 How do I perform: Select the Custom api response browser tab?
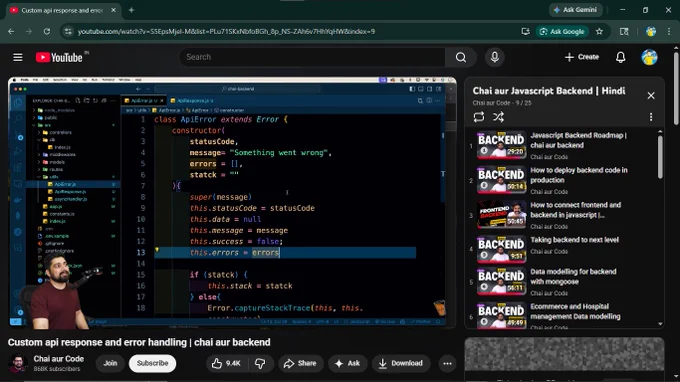pos(62,10)
